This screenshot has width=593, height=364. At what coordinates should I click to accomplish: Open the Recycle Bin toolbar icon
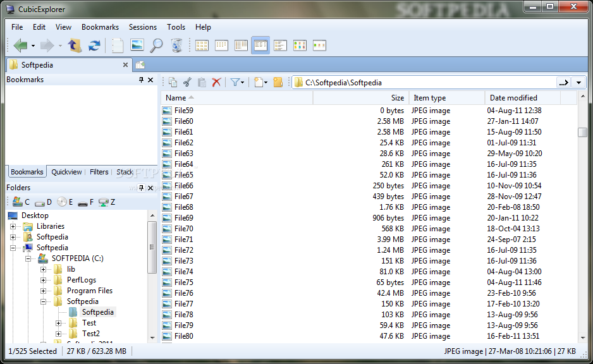[x=176, y=45]
